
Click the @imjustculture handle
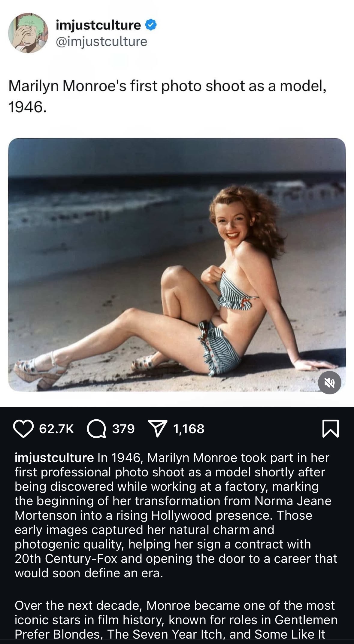tap(101, 41)
